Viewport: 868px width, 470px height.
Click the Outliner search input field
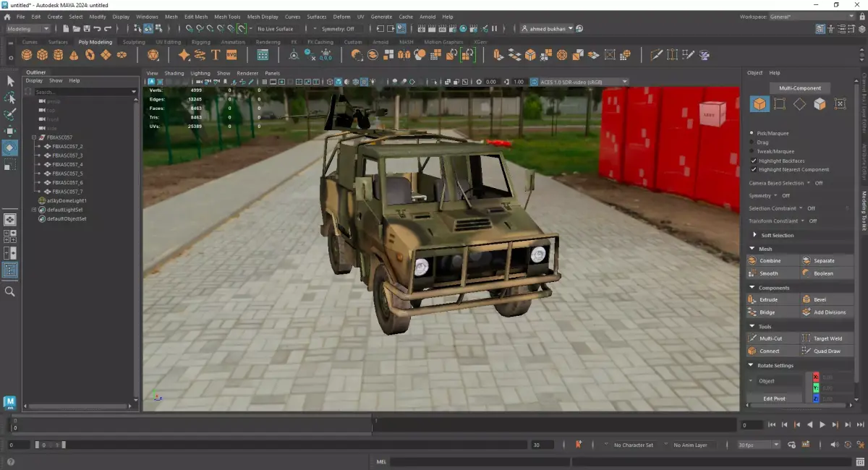click(81, 92)
